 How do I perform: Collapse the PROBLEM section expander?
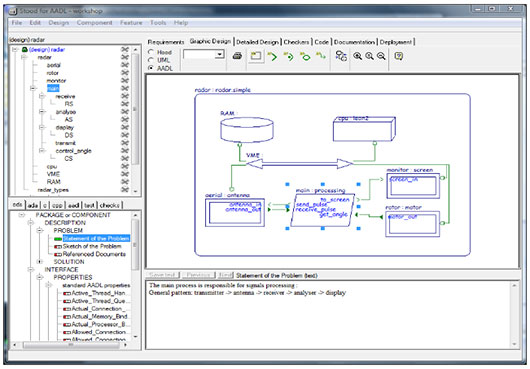[x=40, y=230]
